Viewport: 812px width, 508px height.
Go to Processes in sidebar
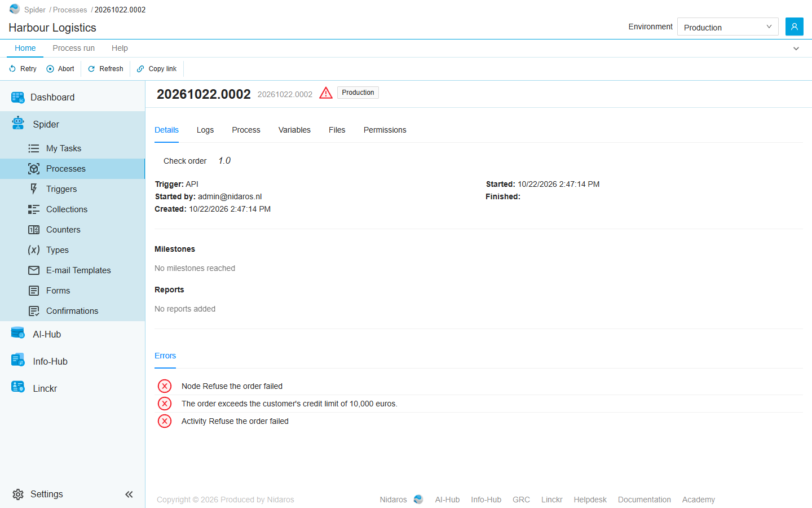tap(72, 169)
